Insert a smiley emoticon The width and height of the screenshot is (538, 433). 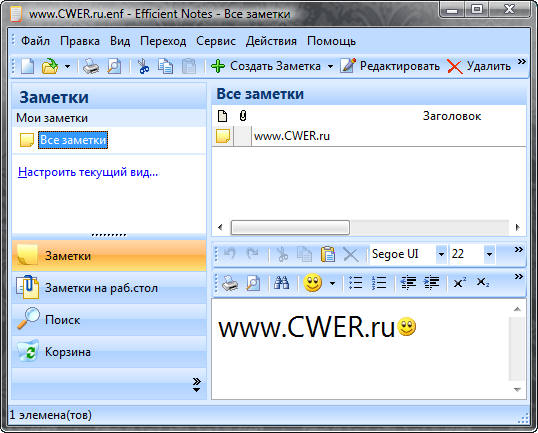click(x=313, y=283)
